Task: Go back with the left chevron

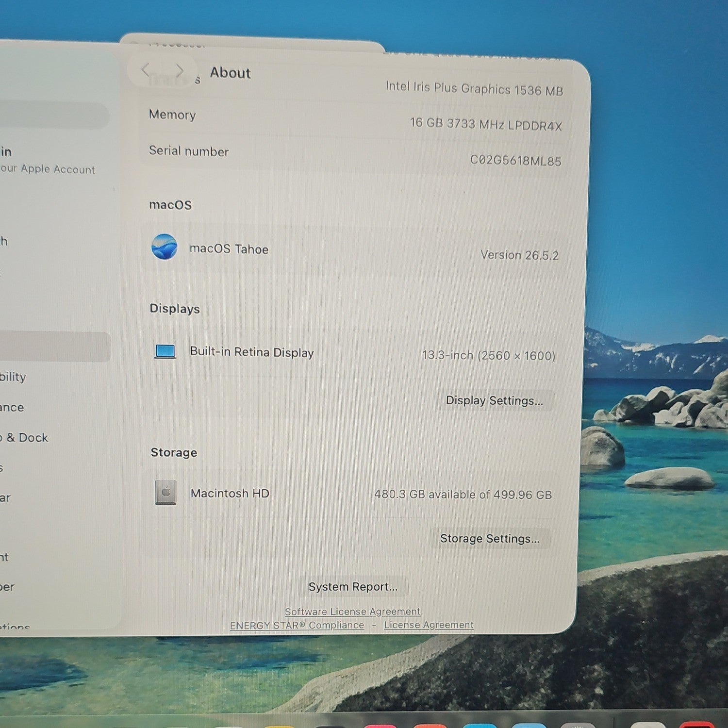Action: click(145, 70)
